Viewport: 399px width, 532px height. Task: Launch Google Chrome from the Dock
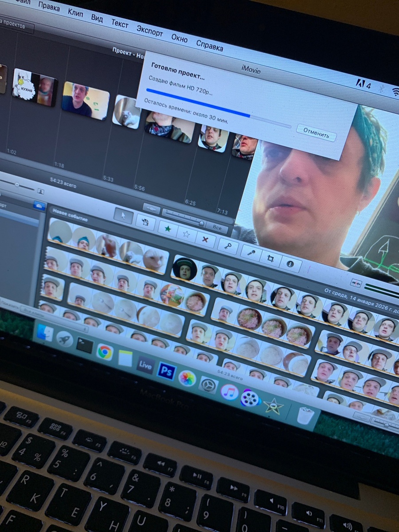click(105, 352)
